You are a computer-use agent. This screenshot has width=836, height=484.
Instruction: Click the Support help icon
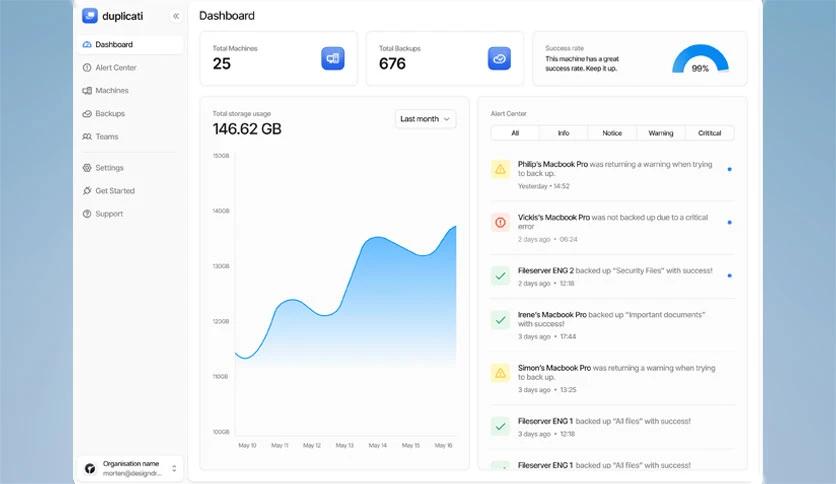[x=87, y=214]
